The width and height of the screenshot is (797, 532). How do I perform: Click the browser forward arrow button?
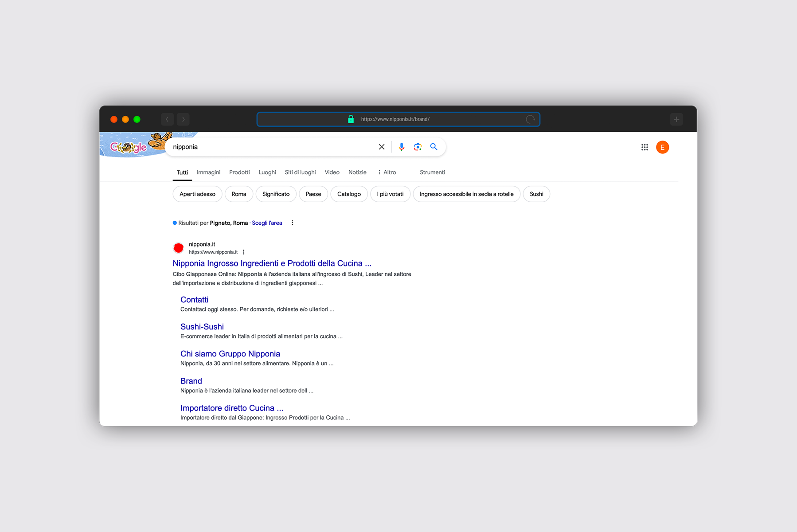tap(183, 119)
